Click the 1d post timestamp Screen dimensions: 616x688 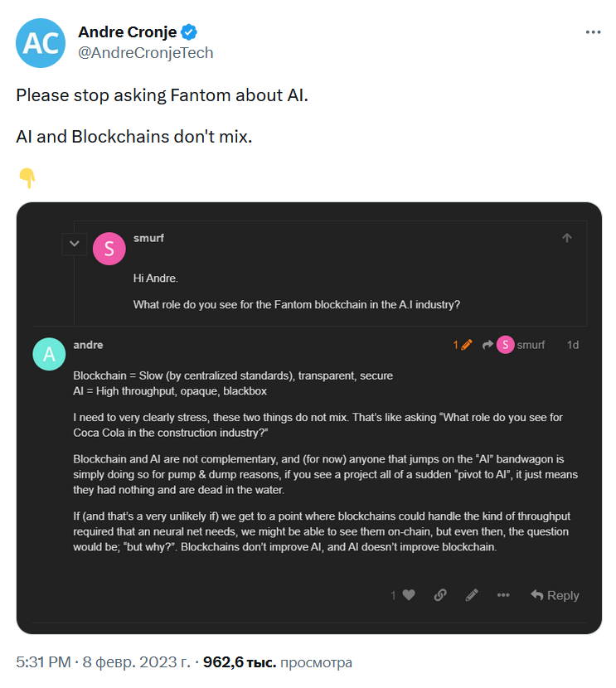coord(573,345)
